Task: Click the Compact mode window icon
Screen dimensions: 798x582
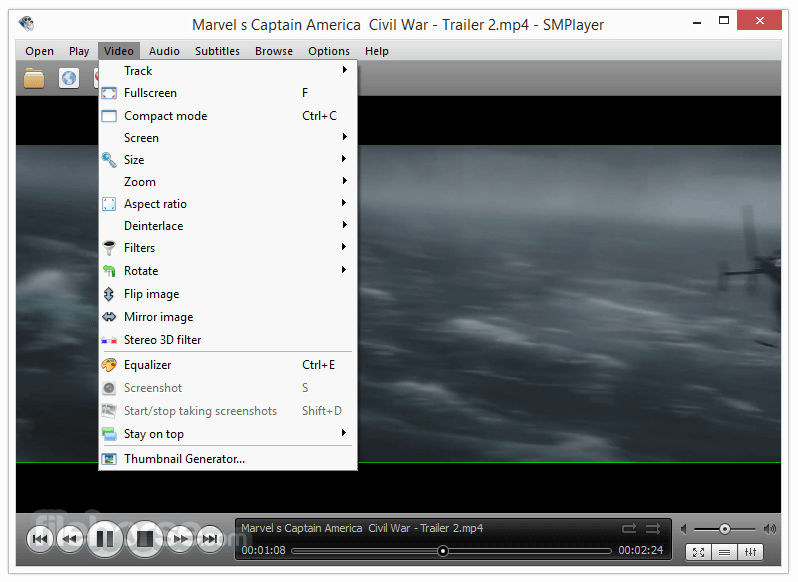Action: 109,116
